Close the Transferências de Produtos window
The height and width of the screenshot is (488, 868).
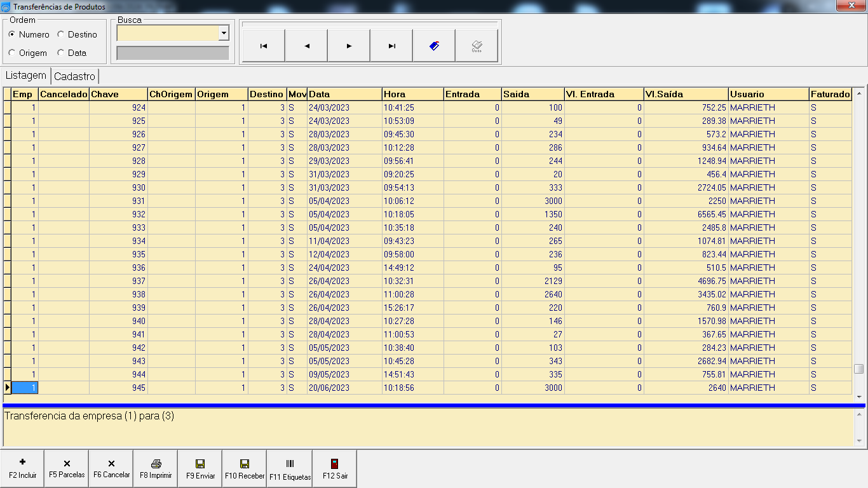[850, 6]
